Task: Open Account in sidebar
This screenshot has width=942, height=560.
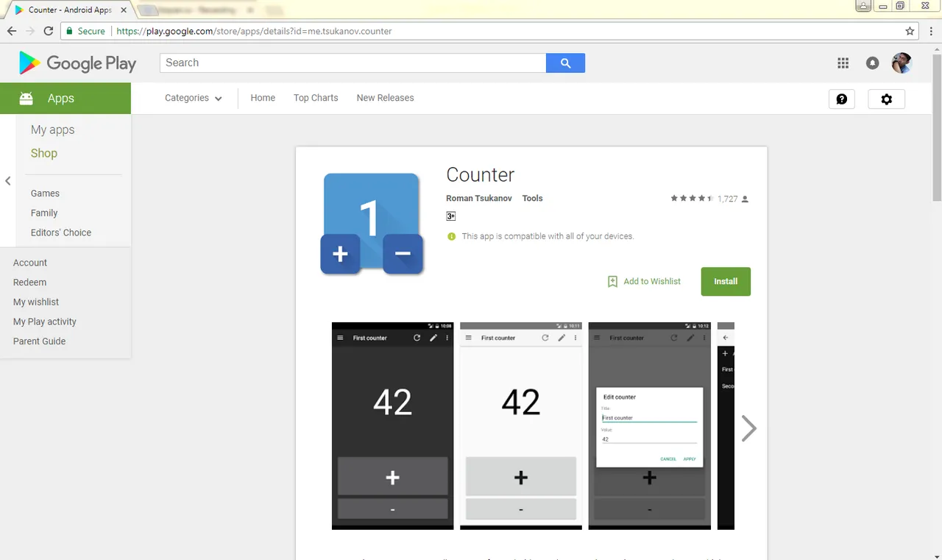Action: 30,263
